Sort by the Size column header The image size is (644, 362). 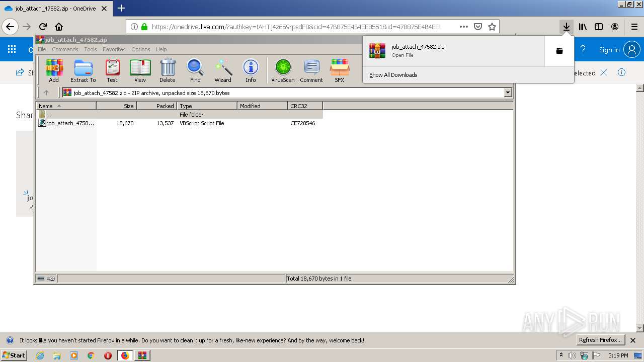tap(116, 106)
